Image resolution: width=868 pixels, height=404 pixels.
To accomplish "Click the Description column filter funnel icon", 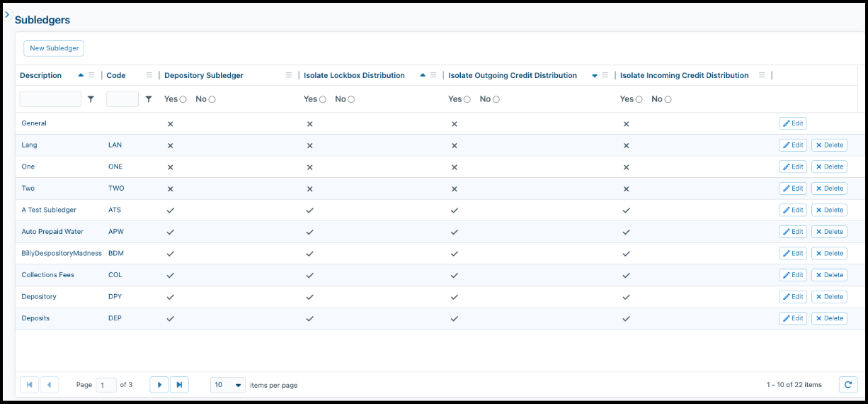I will point(91,100).
